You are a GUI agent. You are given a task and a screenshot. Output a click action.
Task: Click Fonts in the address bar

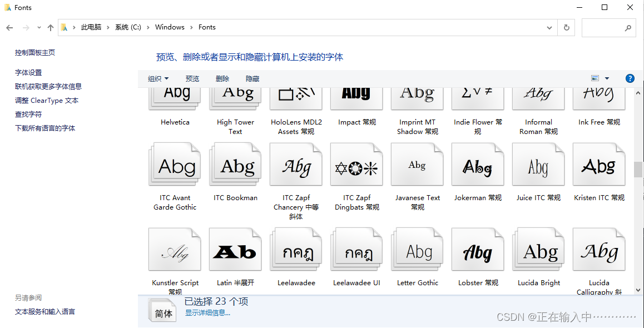[x=207, y=27]
